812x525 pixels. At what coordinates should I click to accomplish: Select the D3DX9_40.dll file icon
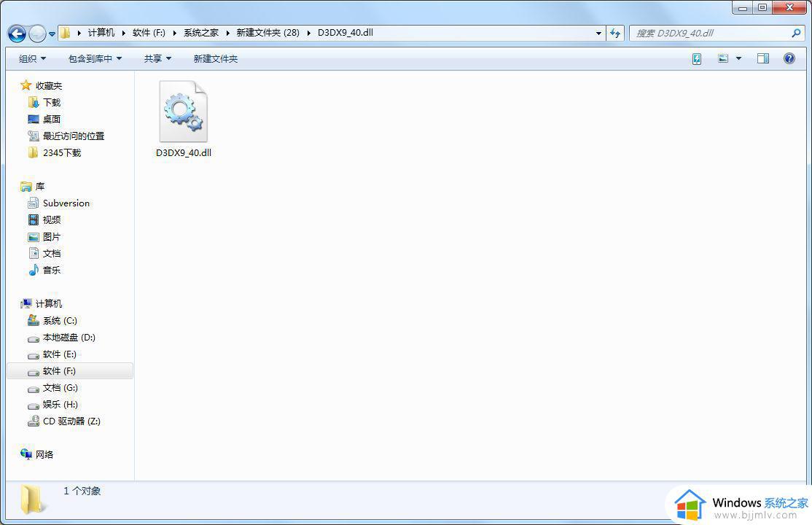pyautogui.click(x=184, y=111)
